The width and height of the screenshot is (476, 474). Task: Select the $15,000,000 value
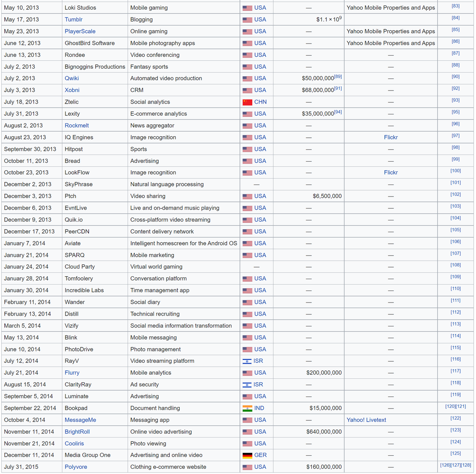pyautogui.click(x=326, y=408)
